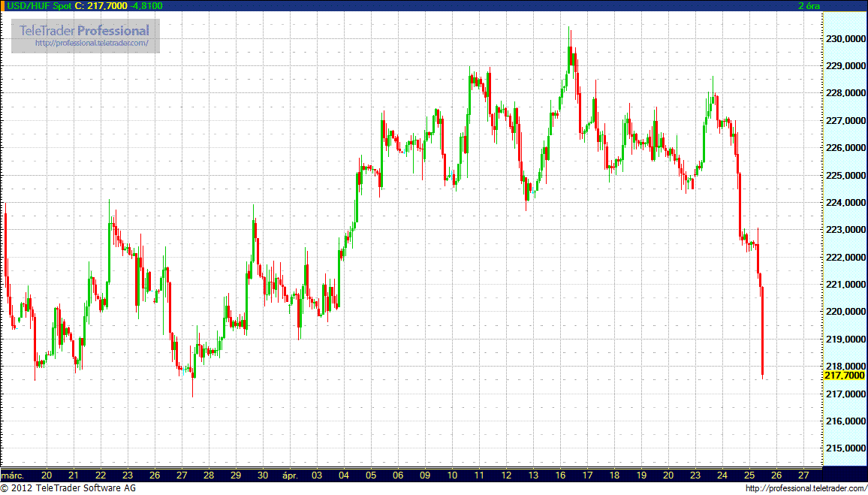The image size is (868, 495).
Task: Click the 10 date label on time axis
Action: [452, 475]
